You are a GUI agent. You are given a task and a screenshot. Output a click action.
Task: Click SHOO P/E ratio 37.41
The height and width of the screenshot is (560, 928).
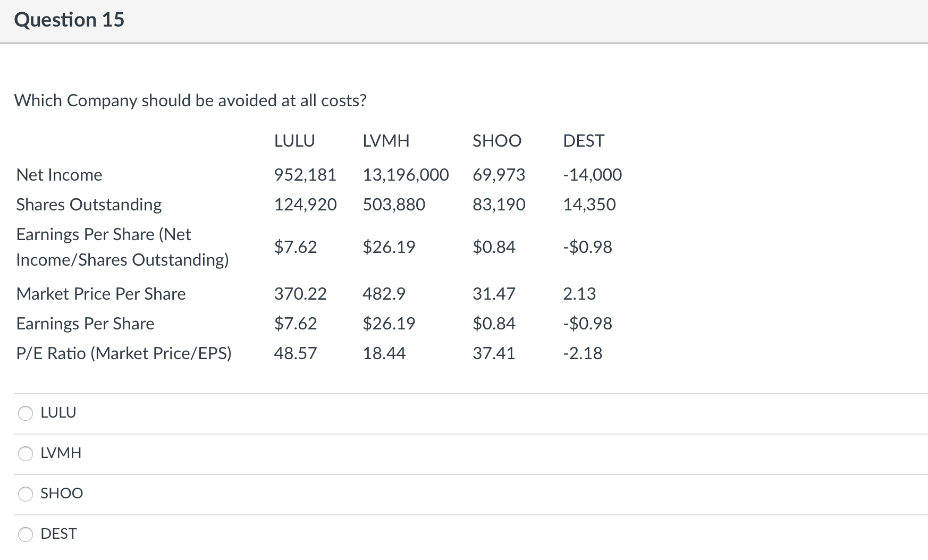coord(494,353)
